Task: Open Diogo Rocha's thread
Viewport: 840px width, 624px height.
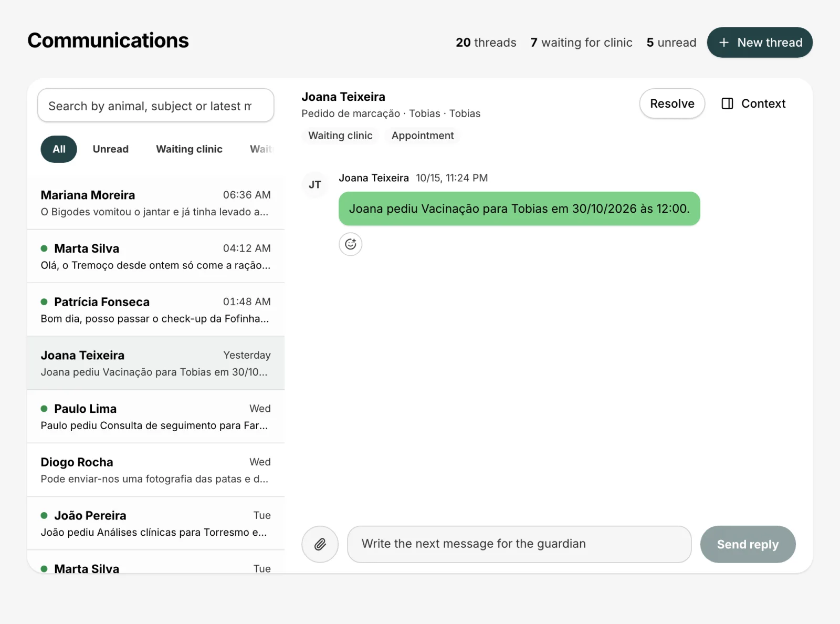Action: click(156, 470)
